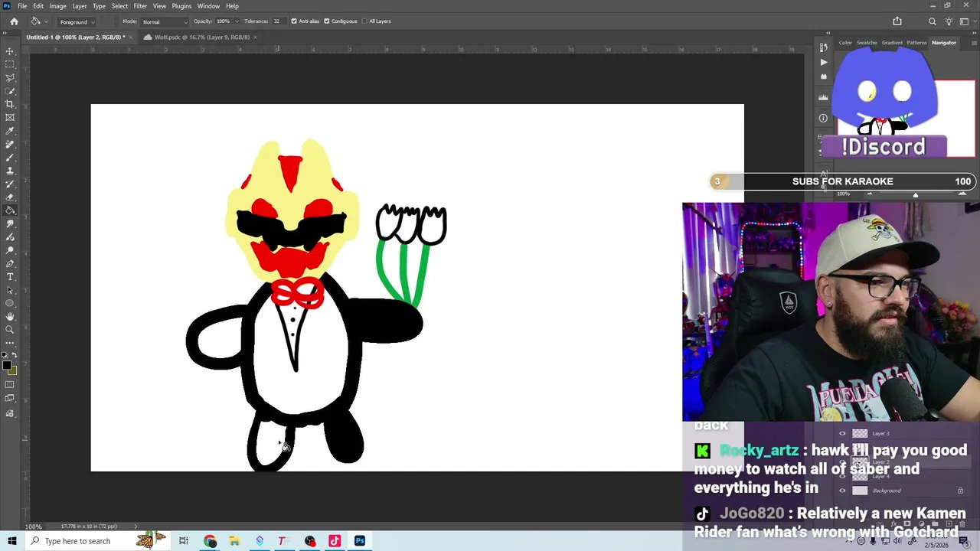Select the History Brush tool
The width and height of the screenshot is (980, 551).
click(x=10, y=184)
